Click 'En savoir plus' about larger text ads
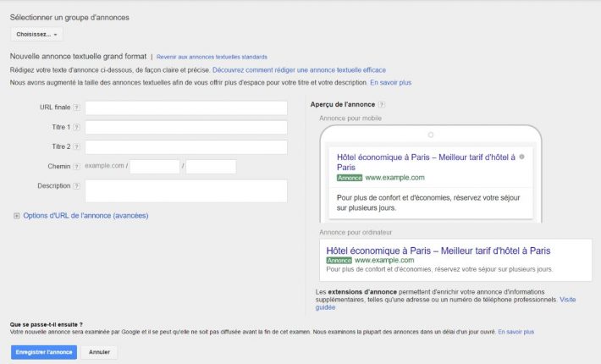 click(x=390, y=82)
